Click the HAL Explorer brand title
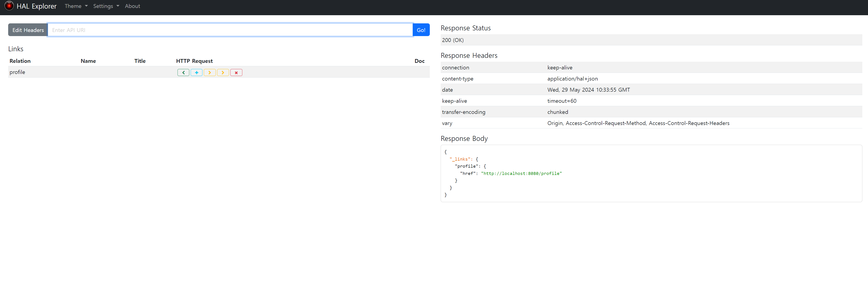This screenshot has width=868, height=292. pos(36,6)
